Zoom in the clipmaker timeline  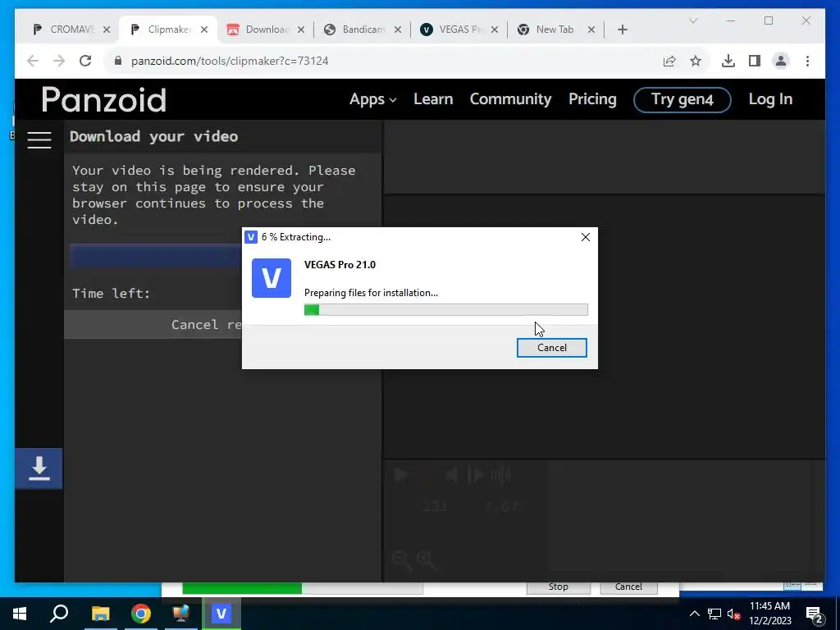427,560
